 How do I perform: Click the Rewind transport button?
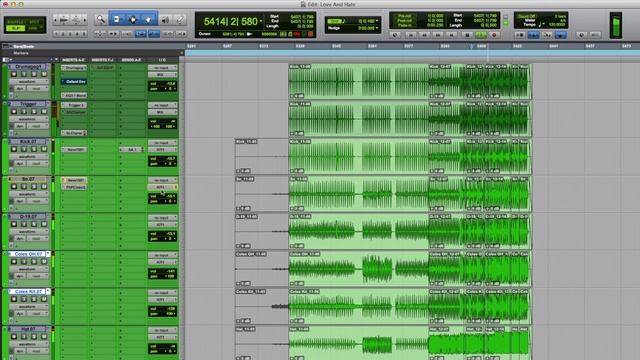[424, 35]
